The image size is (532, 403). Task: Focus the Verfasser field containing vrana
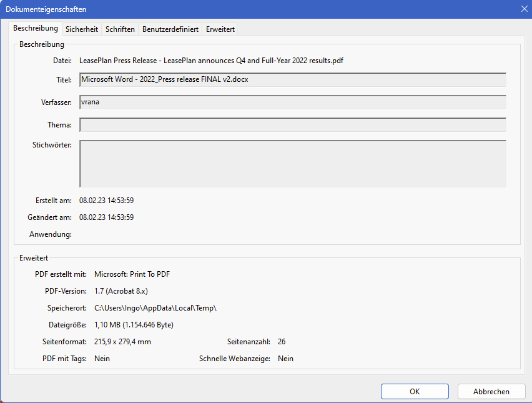coord(292,102)
